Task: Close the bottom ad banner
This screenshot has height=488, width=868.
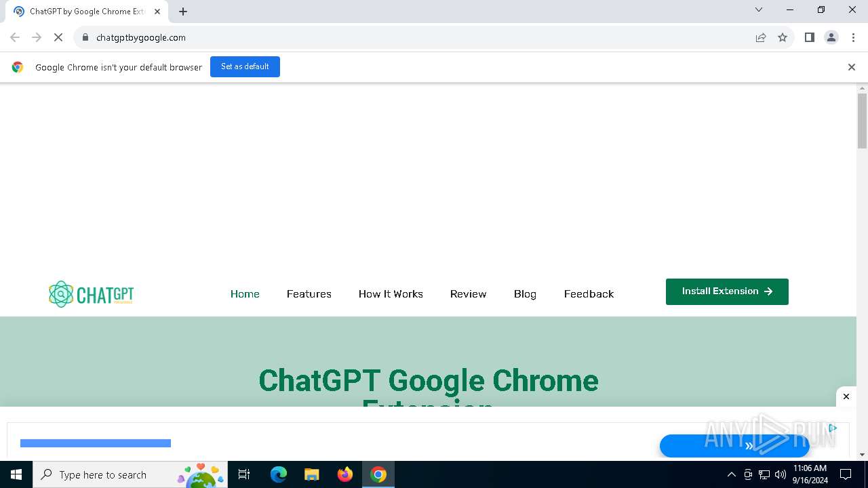Action: (x=846, y=396)
